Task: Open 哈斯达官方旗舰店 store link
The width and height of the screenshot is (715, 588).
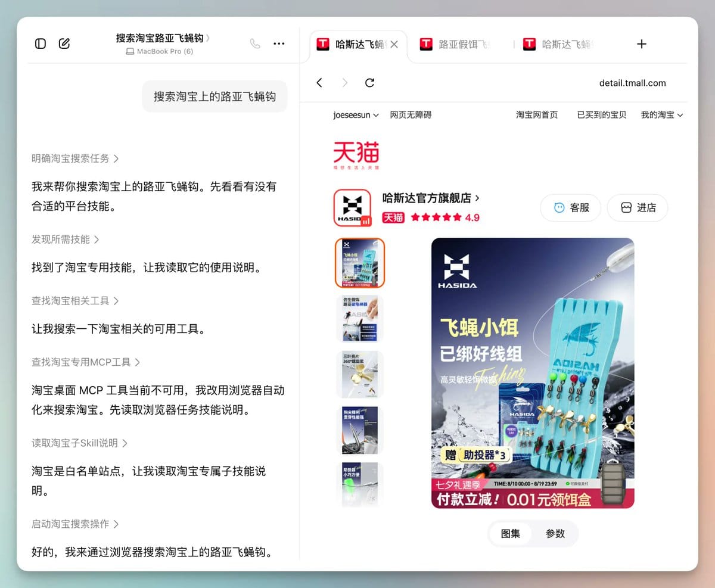Action: coord(431,198)
